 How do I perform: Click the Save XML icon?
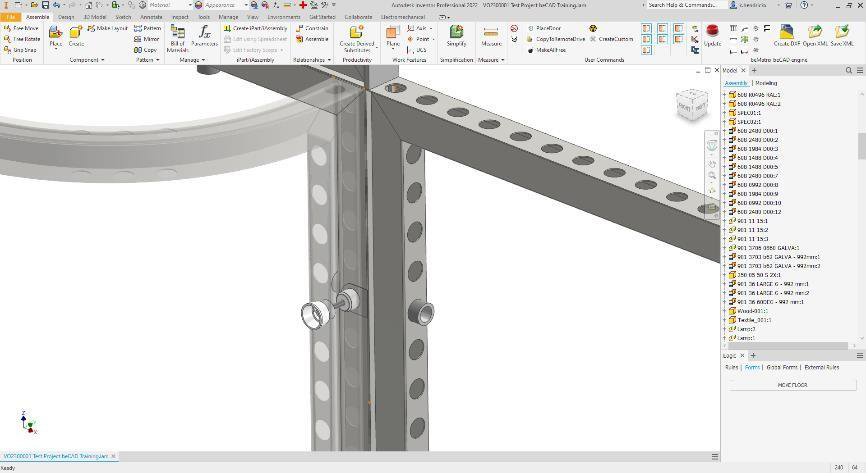click(x=841, y=37)
